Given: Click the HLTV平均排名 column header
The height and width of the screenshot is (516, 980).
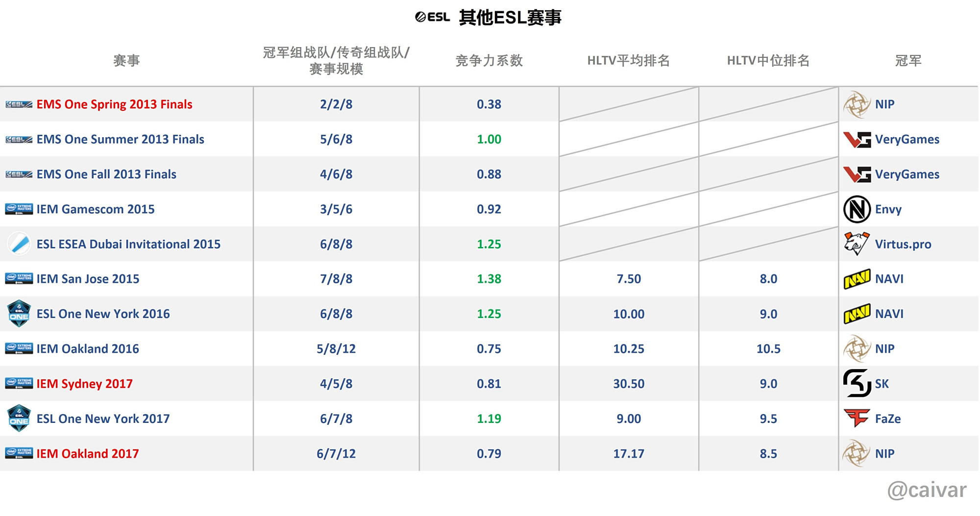Looking at the screenshot, I should (x=629, y=61).
